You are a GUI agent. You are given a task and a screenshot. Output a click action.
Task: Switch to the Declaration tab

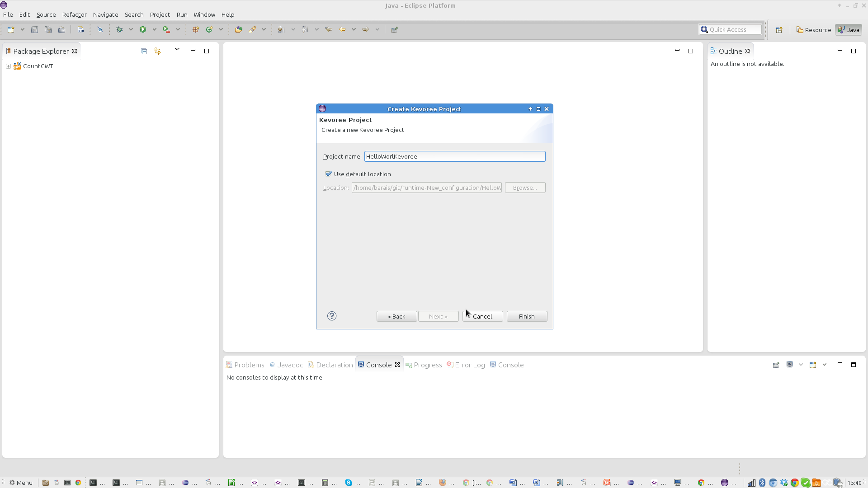330,365
